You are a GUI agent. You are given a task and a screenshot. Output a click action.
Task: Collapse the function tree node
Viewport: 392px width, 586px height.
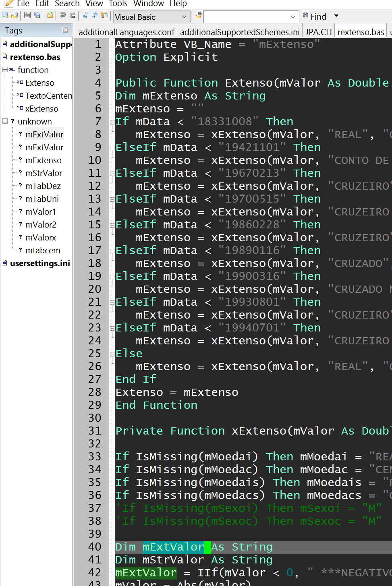5,70
